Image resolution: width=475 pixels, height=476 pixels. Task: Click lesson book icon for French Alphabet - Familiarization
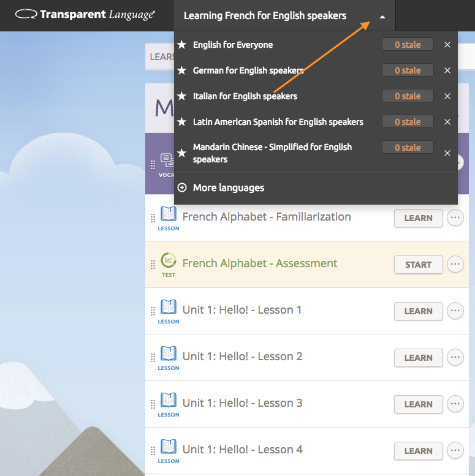tap(169, 214)
